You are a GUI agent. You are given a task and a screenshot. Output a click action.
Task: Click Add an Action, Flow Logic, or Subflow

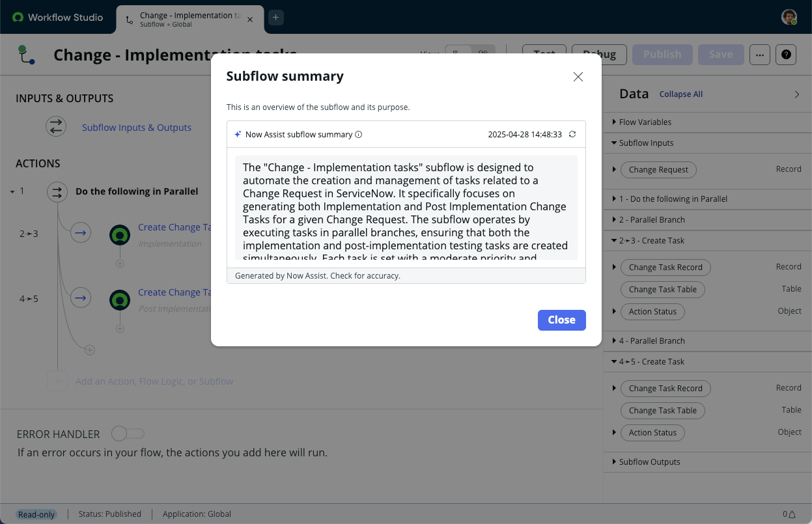(x=154, y=381)
